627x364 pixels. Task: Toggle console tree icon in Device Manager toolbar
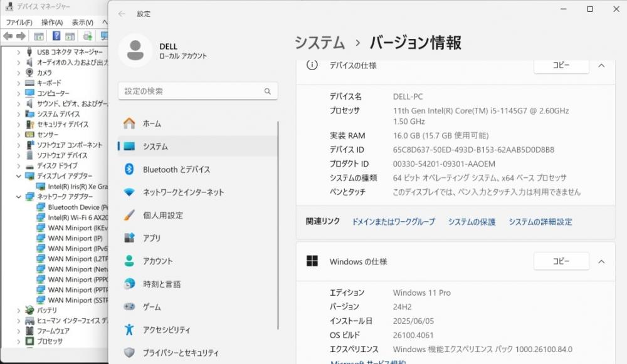pyautogui.click(x=39, y=36)
